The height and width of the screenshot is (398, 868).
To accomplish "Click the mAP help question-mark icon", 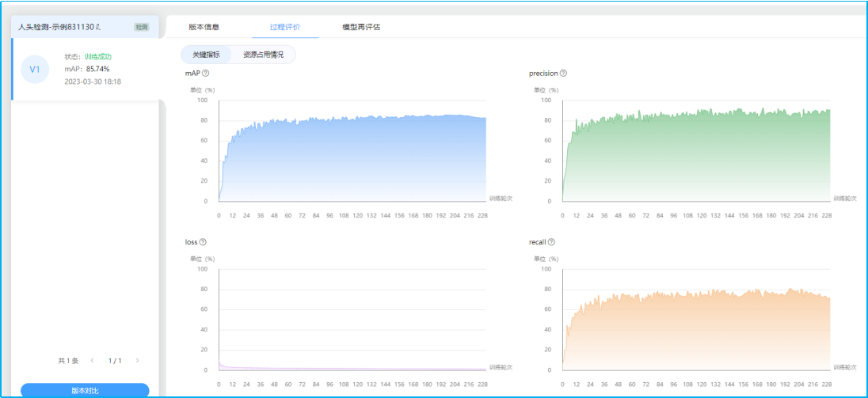I will click(205, 74).
